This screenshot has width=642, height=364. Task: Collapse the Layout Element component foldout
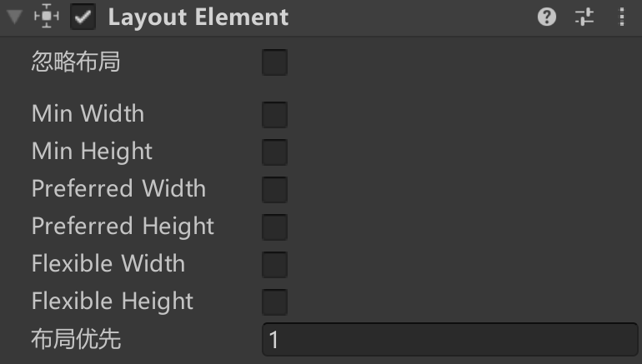pyautogui.click(x=15, y=17)
